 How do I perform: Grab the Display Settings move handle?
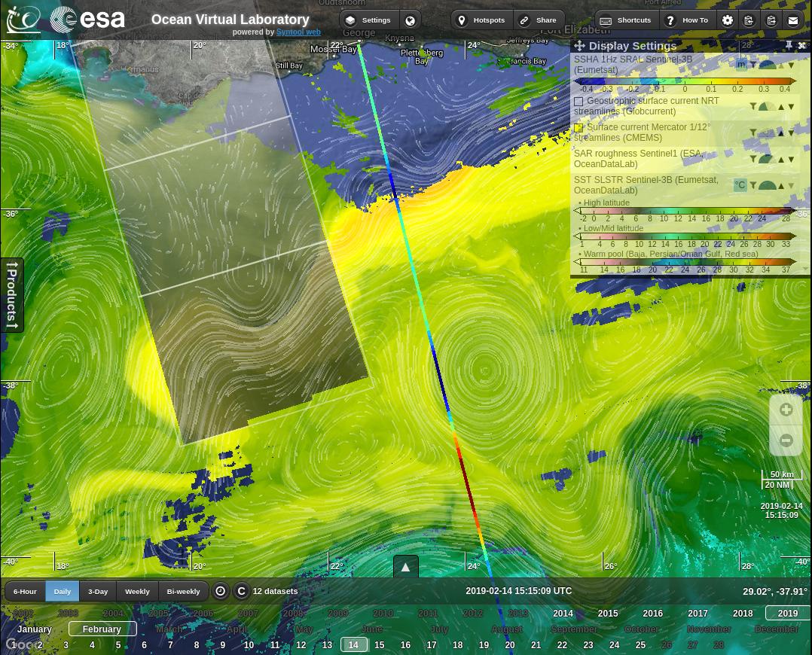tap(579, 46)
